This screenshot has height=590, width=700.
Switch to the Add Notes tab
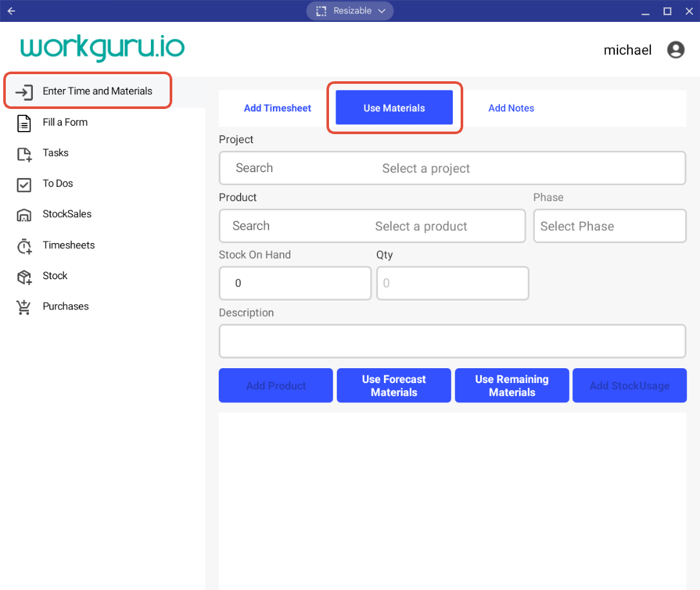[x=511, y=108]
